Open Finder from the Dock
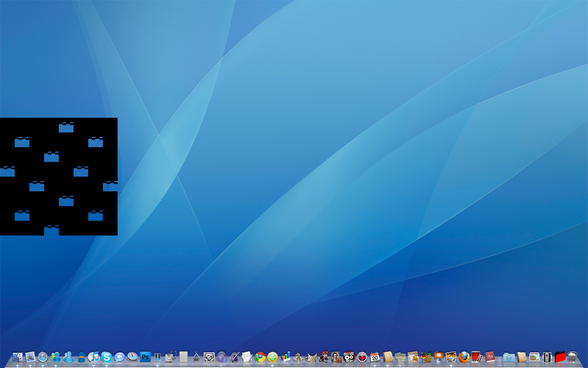This screenshot has height=368, width=588. (x=18, y=356)
